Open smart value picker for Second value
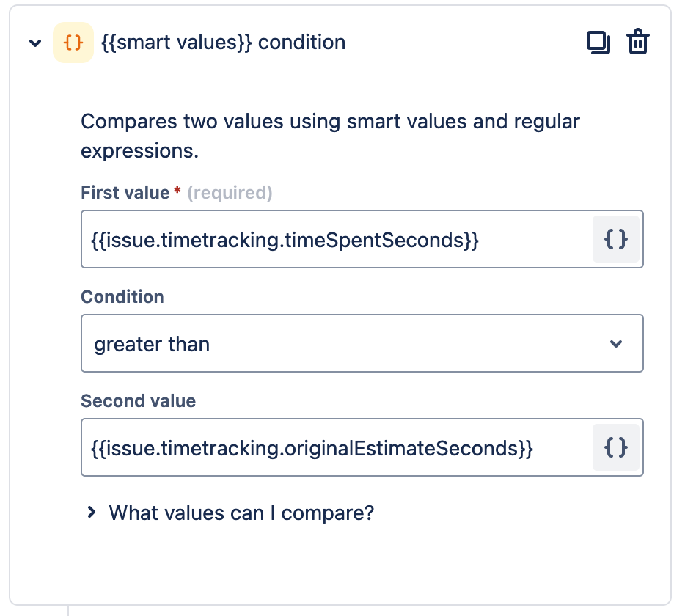685x616 pixels. (616, 447)
